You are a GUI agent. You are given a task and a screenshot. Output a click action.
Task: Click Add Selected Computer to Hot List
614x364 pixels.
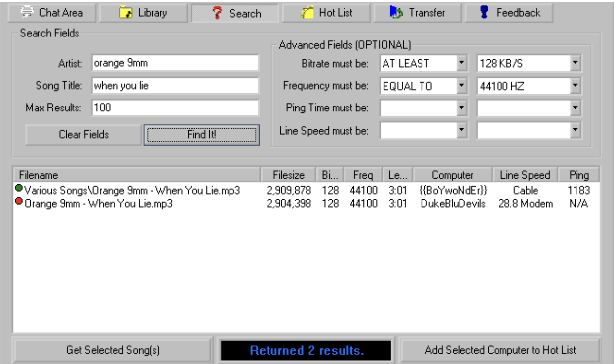[500, 349]
